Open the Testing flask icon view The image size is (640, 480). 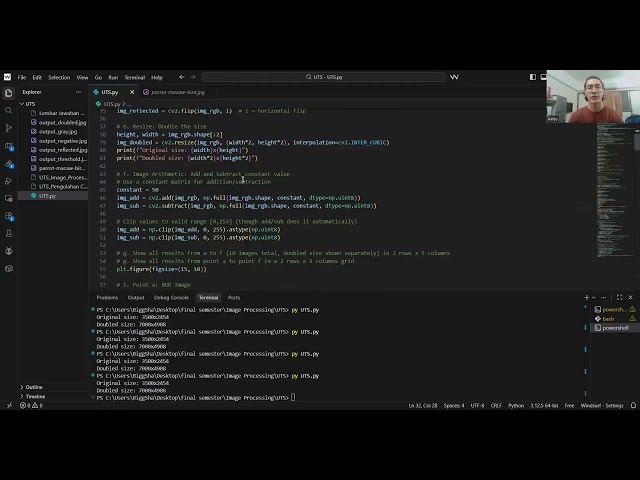[x=9, y=233]
